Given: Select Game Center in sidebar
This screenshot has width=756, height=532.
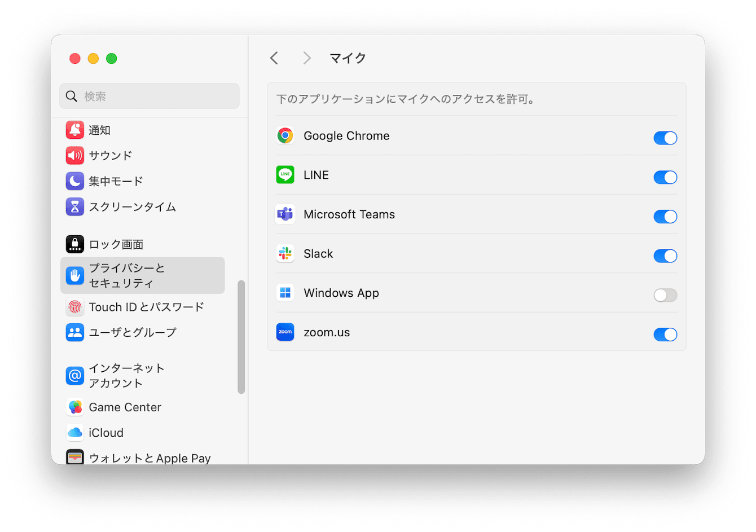Looking at the screenshot, I should click(125, 407).
